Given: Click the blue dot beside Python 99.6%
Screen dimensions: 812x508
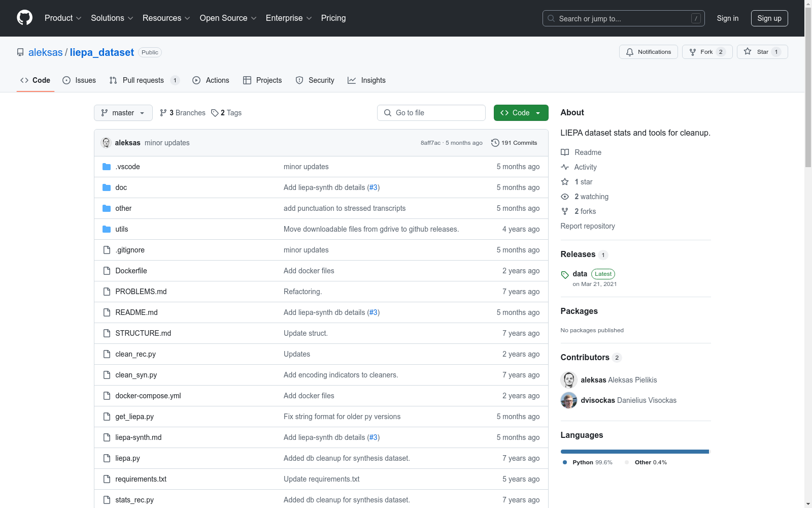Looking at the screenshot, I should tap(565, 462).
